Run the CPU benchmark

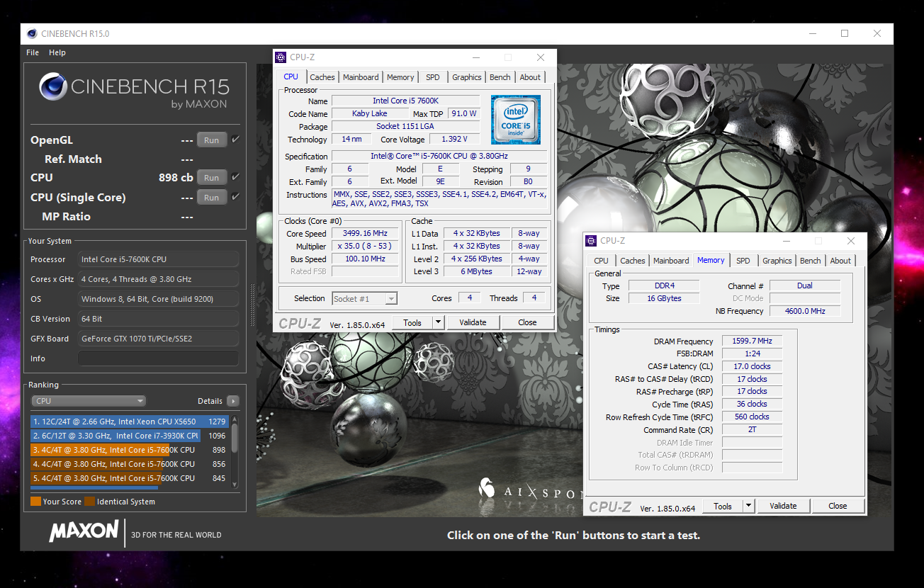212,178
